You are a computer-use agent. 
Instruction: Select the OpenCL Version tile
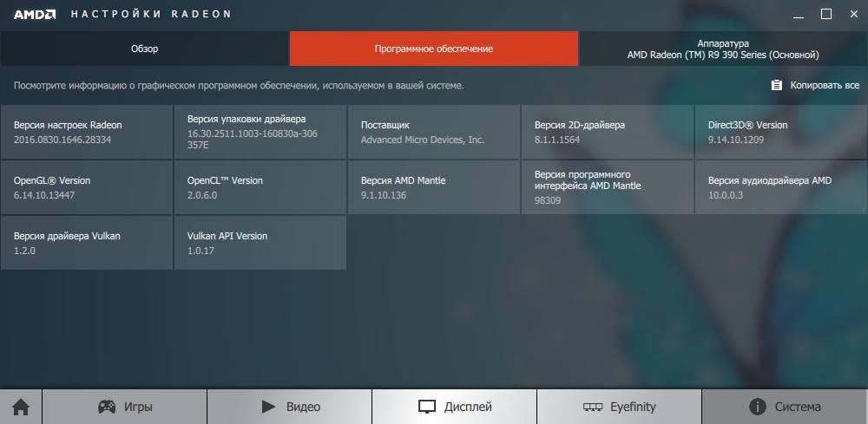click(x=260, y=187)
